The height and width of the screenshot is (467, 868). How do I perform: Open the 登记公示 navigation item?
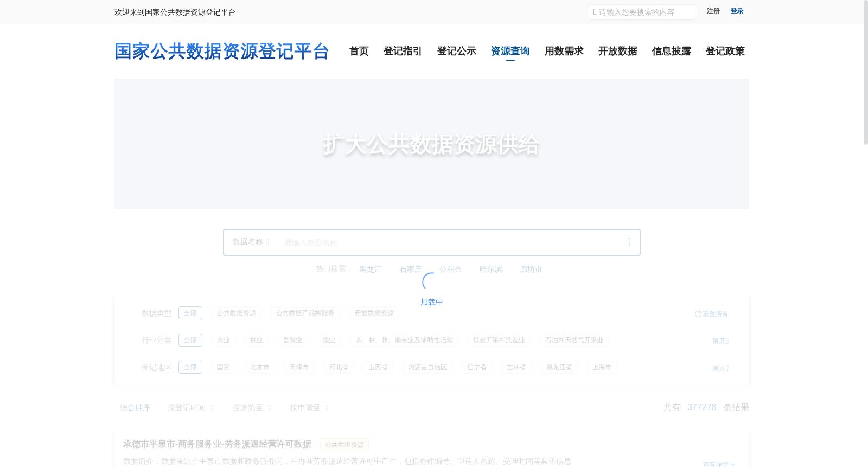tap(457, 51)
